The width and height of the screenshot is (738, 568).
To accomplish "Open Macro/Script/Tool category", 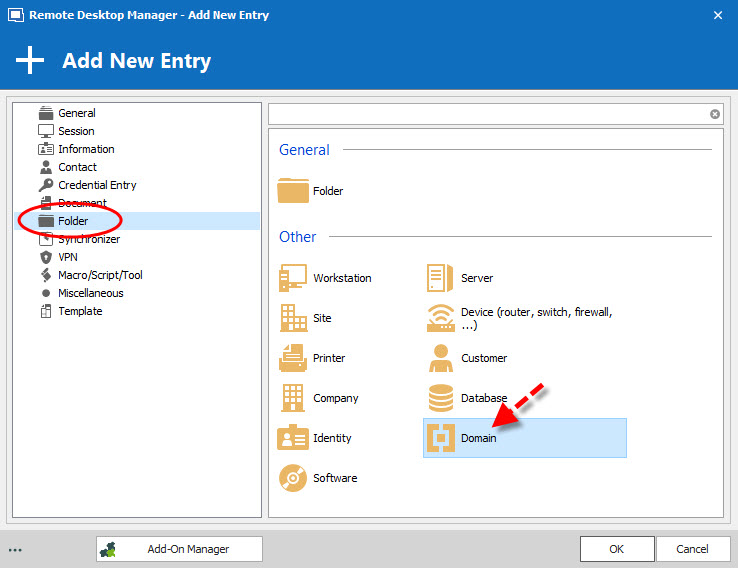I will 100,275.
